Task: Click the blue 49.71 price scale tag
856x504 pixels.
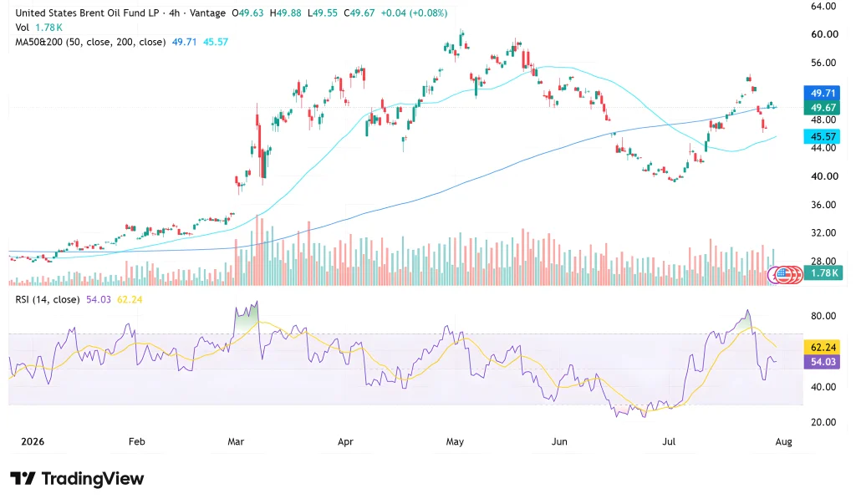Action: pyautogui.click(x=823, y=94)
